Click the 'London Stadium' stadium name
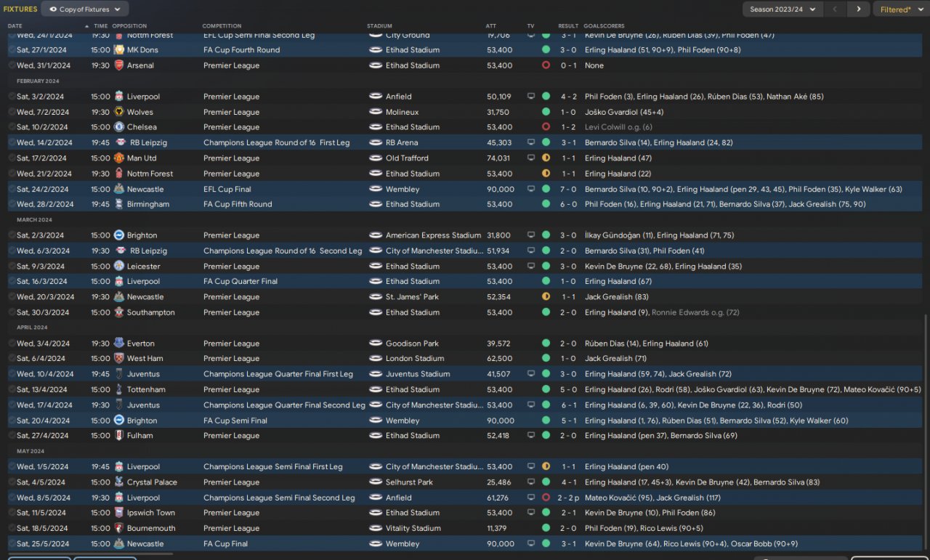 [x=415, y=359]
